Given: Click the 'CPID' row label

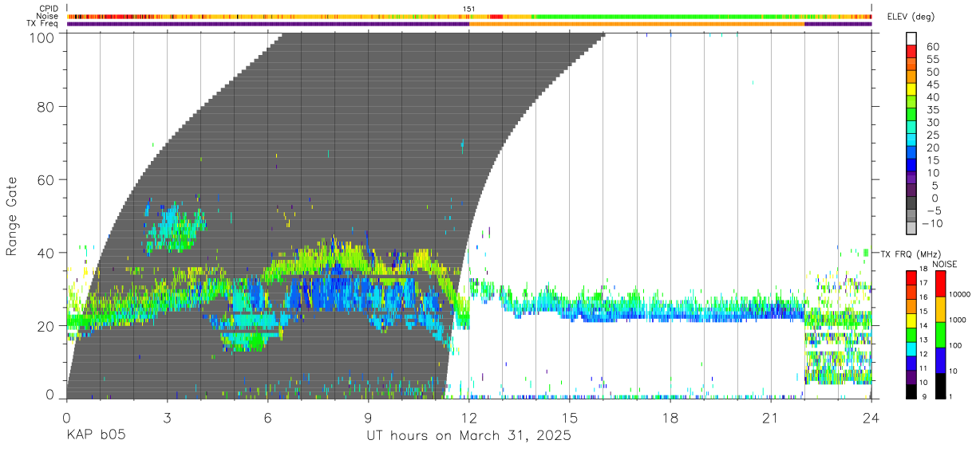Looking at the screenshot, I should [49, 9].
